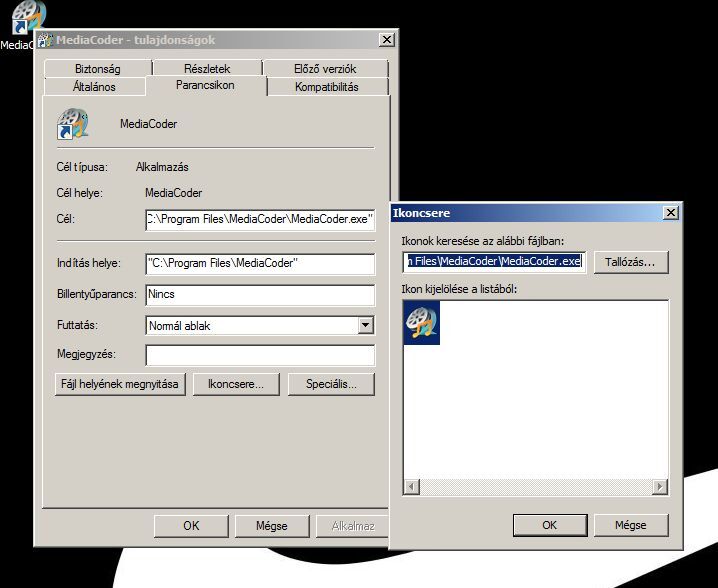Click the Tallózás... browse button
The image size is (718, 588).
point(631,262)
